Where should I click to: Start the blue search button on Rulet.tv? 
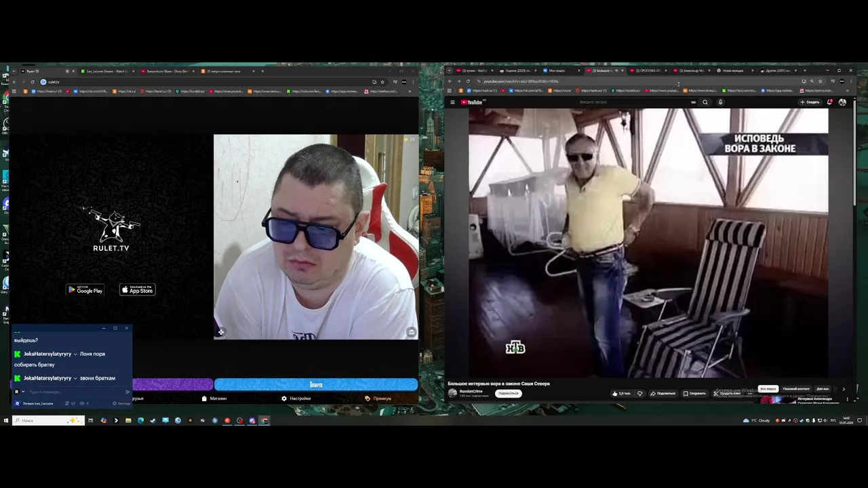316,384
